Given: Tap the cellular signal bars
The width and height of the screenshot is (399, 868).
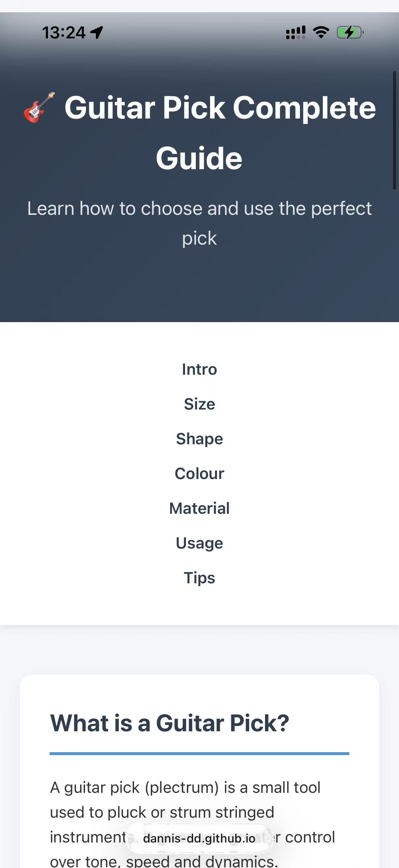Looking at the screenshot, I should pos(296,32).
